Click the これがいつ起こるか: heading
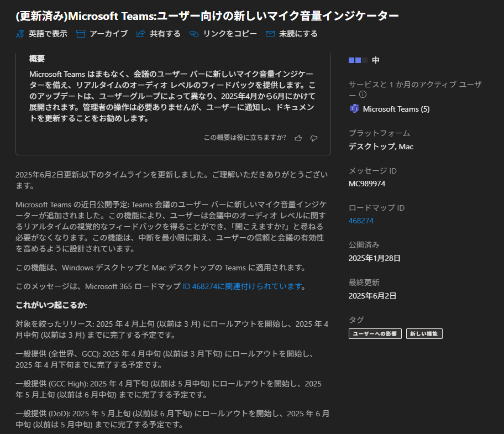This screenshot has height=434, width=504. 51,305
